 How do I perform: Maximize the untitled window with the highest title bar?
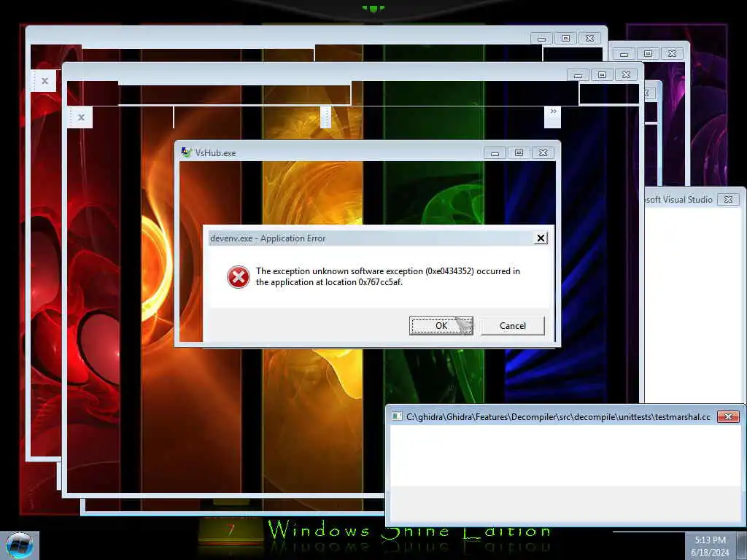[565, 39]
